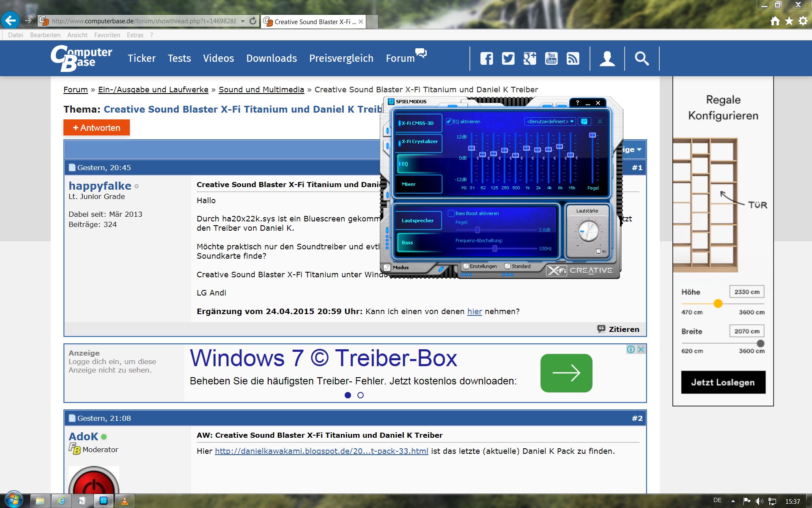
Task: Switch to the Mixer tab
Action: click(418, 184)
